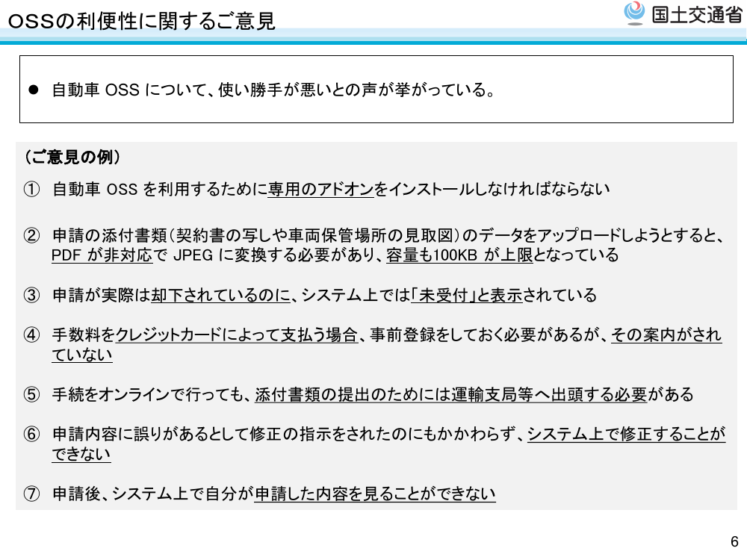Click underlined 容量も100KB が上限 text

[x=459, y=255]
